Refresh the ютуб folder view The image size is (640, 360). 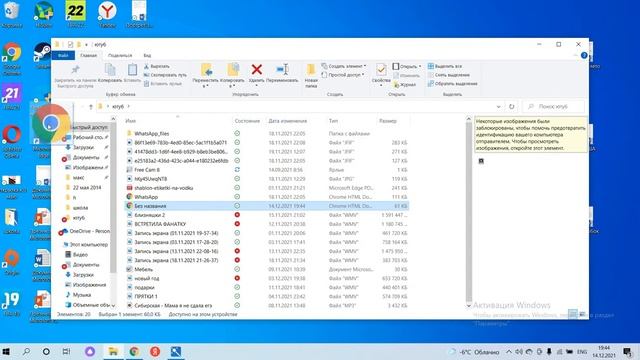click(511, 107)
